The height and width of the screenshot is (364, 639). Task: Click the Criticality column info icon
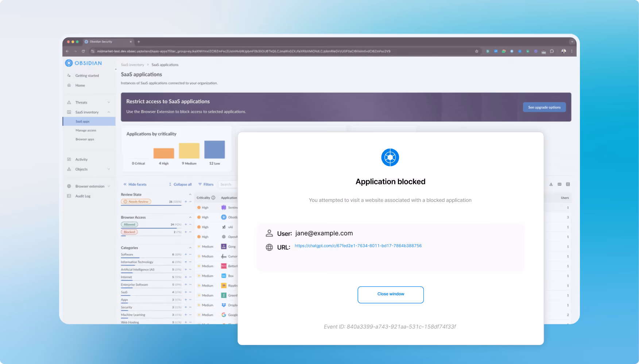point(213,198)
